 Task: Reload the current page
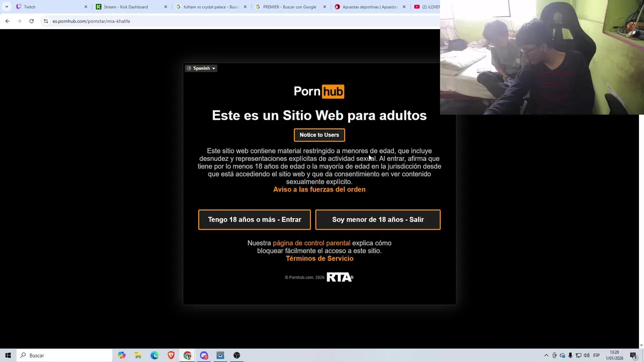pyautogui.click(x=31, y=21)
